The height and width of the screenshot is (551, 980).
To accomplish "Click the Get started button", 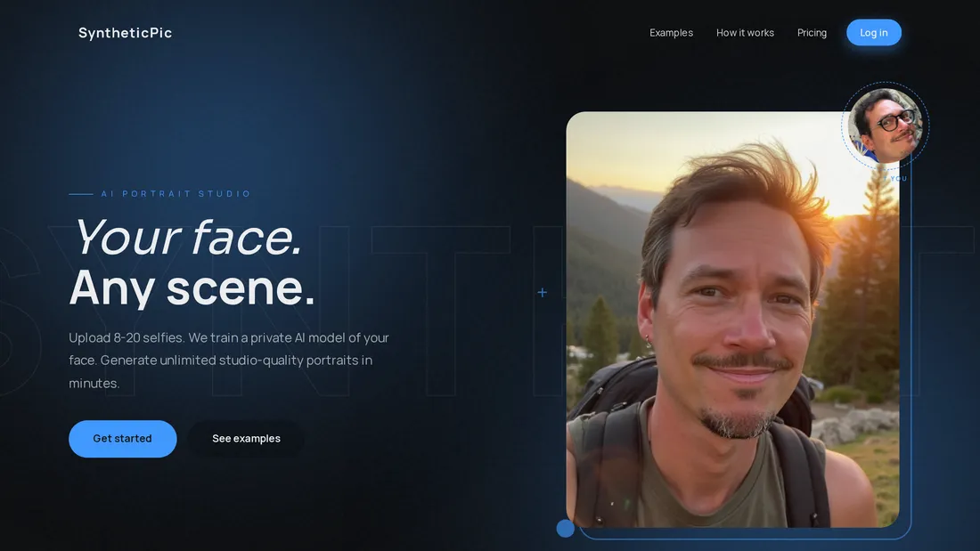I will tap(123, 439).
